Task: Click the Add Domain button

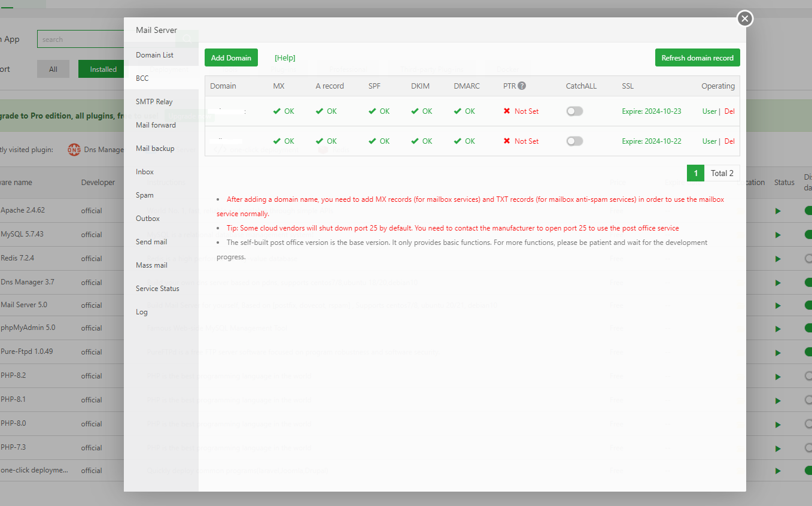Action: tap(231, 57)
